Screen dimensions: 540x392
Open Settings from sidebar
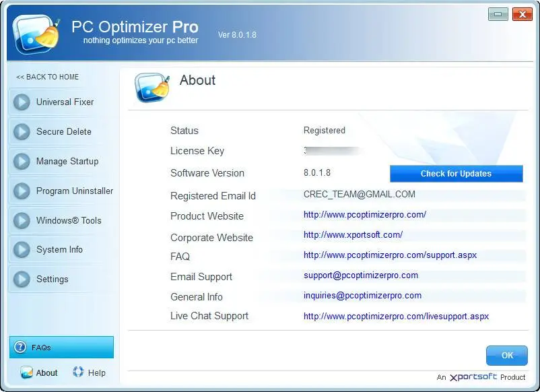64,280
